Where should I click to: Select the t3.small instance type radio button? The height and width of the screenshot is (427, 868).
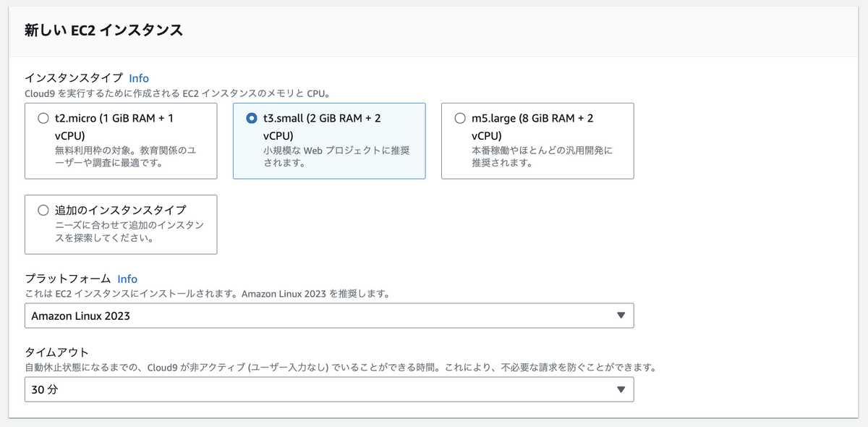pyautogui.click(x=252, y=118)
